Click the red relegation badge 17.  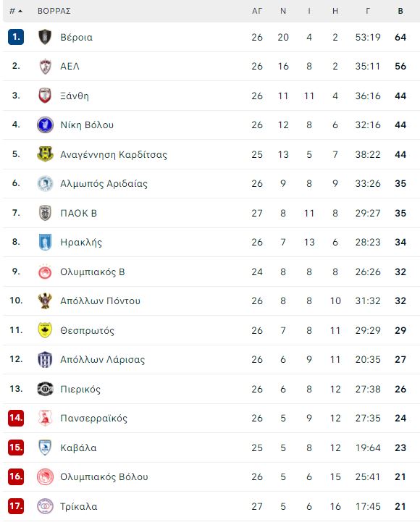pyautogui.click(x=16, y=506)
